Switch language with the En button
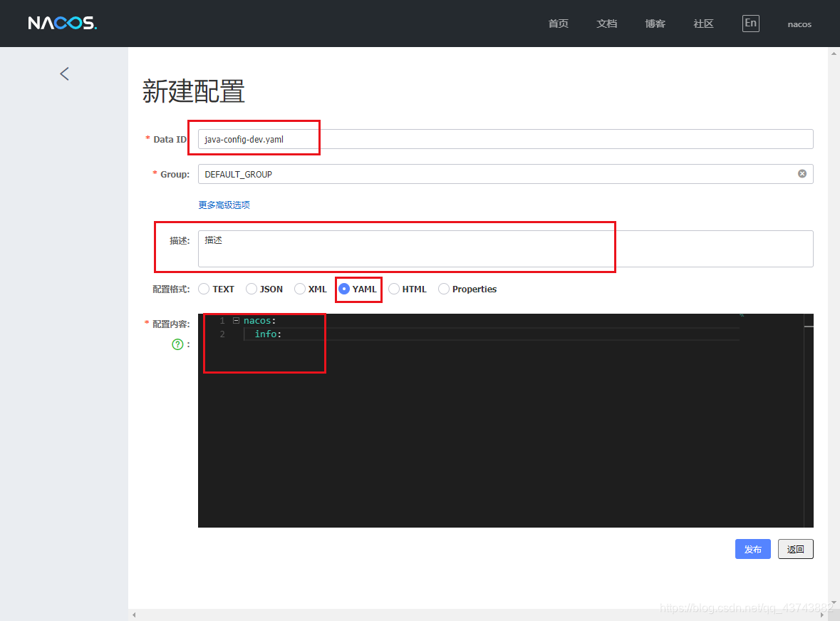 click(x=750, y=23)
